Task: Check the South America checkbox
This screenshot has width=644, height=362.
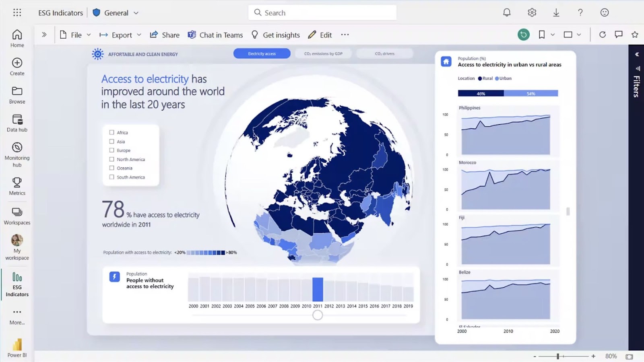Action: click(111, 177)
